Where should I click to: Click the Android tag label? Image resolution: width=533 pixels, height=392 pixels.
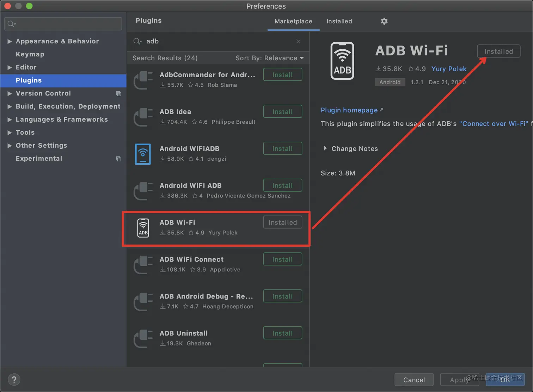pos(390,82)
